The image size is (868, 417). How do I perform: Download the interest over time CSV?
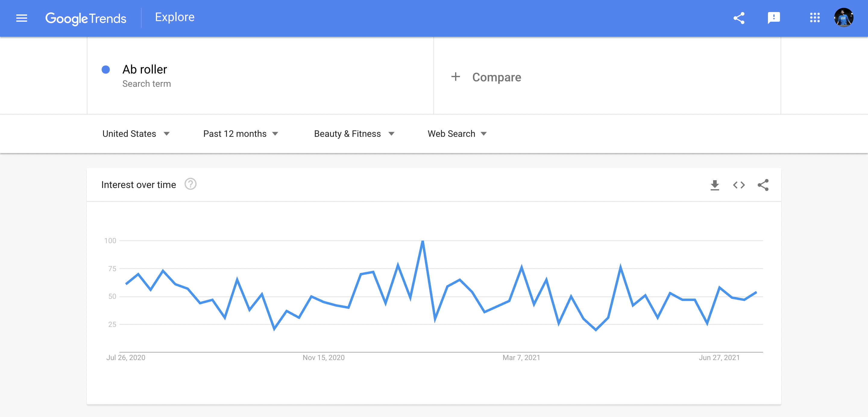click(x=714, y=185)
